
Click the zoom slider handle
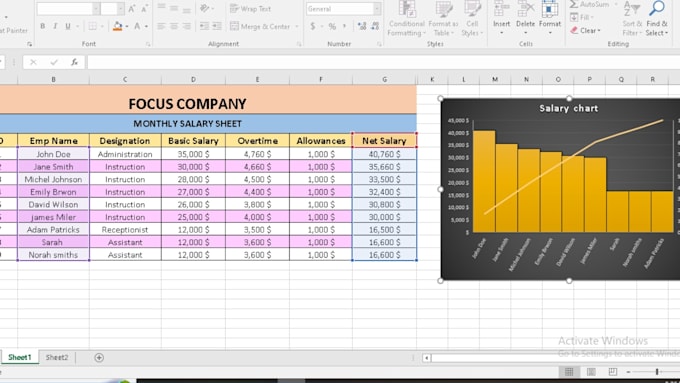[657, 372]
